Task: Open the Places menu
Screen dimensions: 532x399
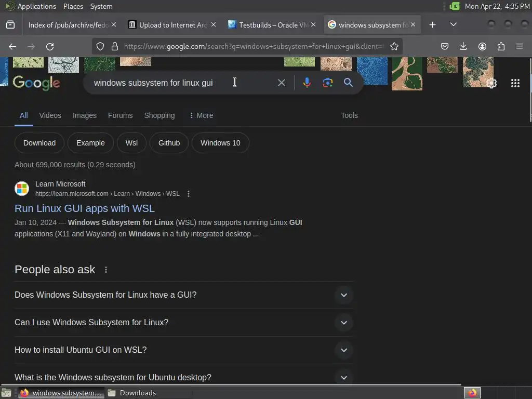Action: click(73, 6)
